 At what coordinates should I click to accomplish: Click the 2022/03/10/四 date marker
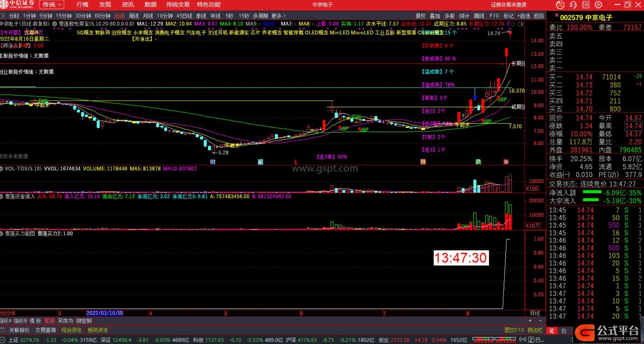coord(105,313)
